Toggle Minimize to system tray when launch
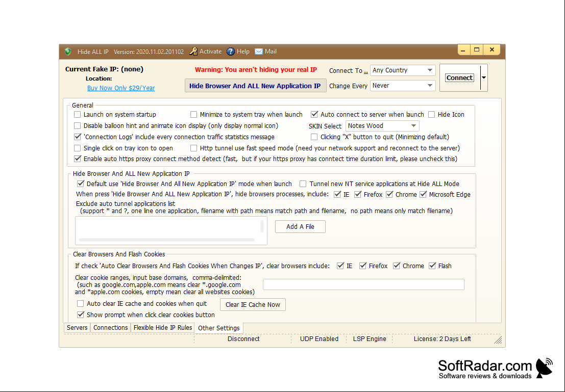 [x=193, y=115]
